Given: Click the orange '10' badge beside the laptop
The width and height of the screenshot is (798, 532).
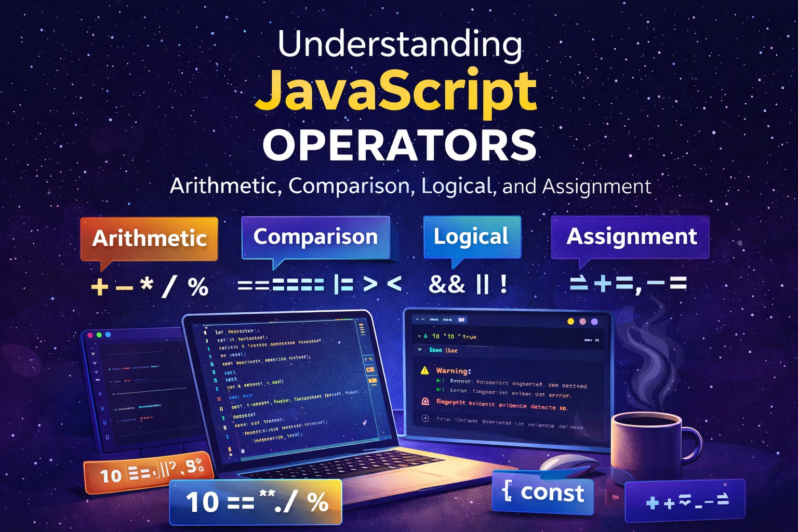Looking at the screenshot, I should [149, 472].
